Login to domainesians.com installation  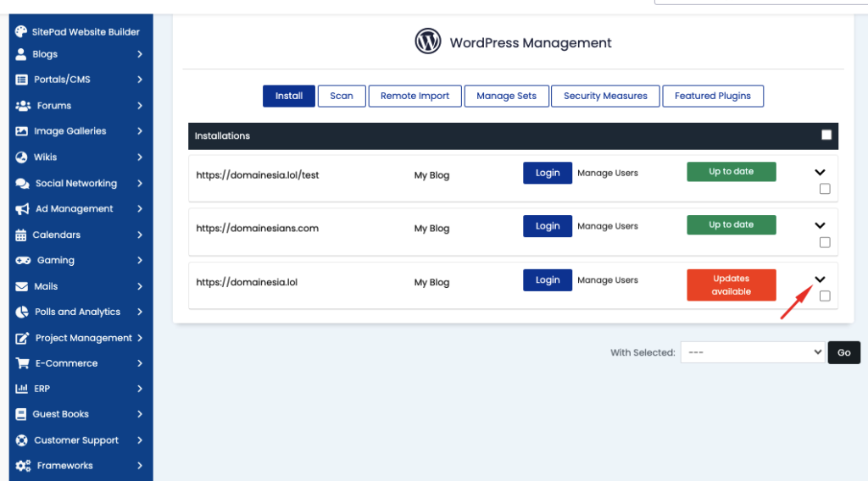coord(548,226)
